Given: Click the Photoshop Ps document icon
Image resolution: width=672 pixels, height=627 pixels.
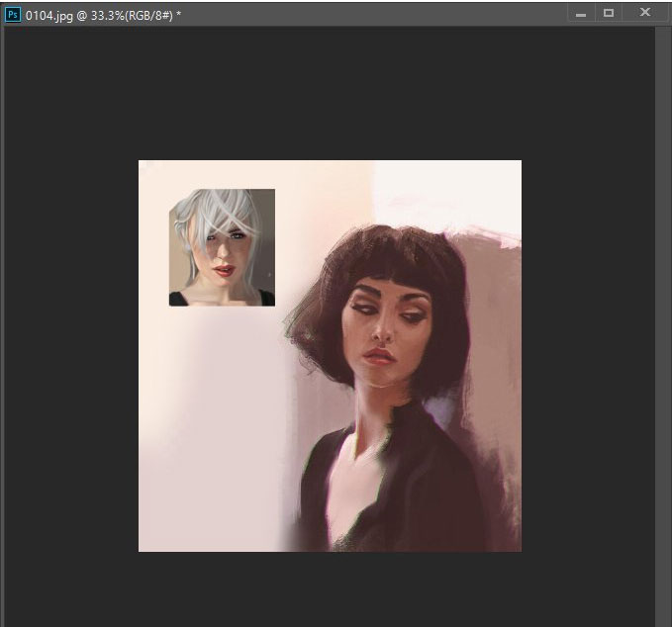Looking at the screenshot, I should click(13, 15).
